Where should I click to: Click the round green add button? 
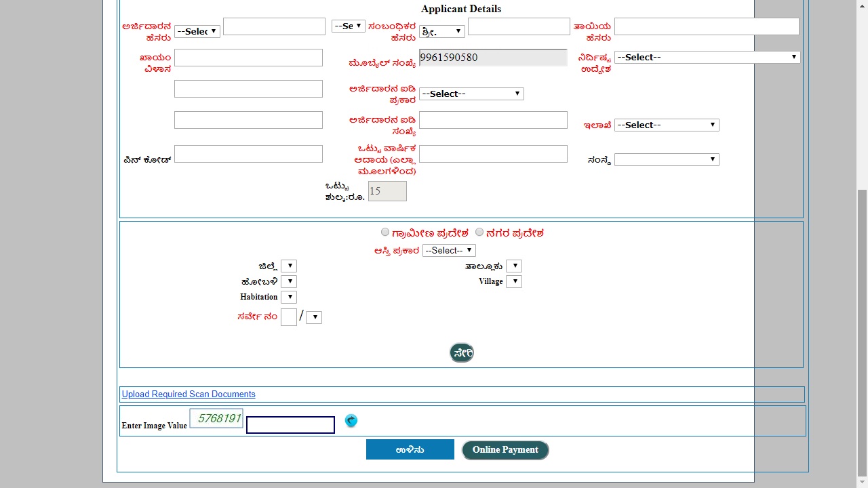(462, 352)
